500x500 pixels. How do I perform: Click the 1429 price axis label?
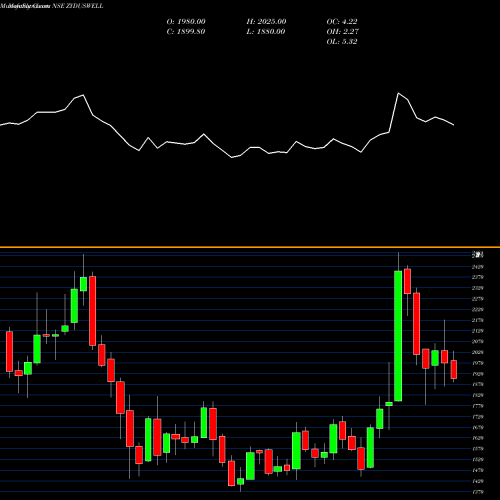click(478, 481)
